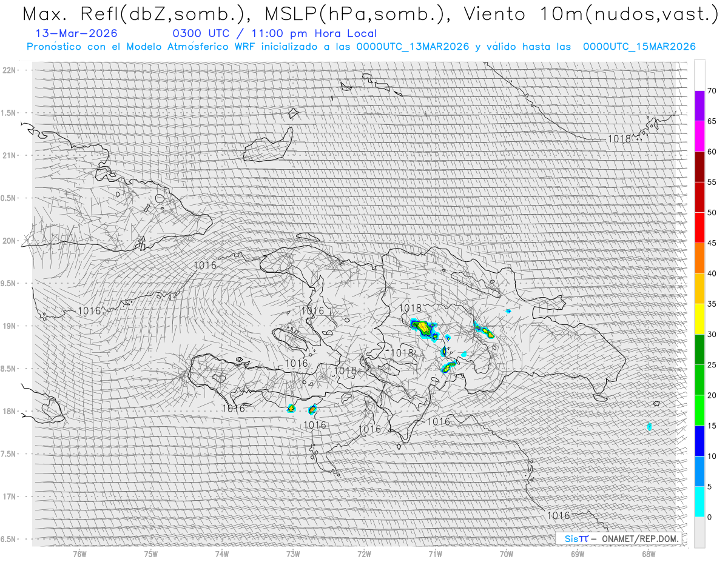The height and width of the screenshot is (562, 728).
Task: Select the '7.5N' latitude axis label
Action: (x=9, y=453)
